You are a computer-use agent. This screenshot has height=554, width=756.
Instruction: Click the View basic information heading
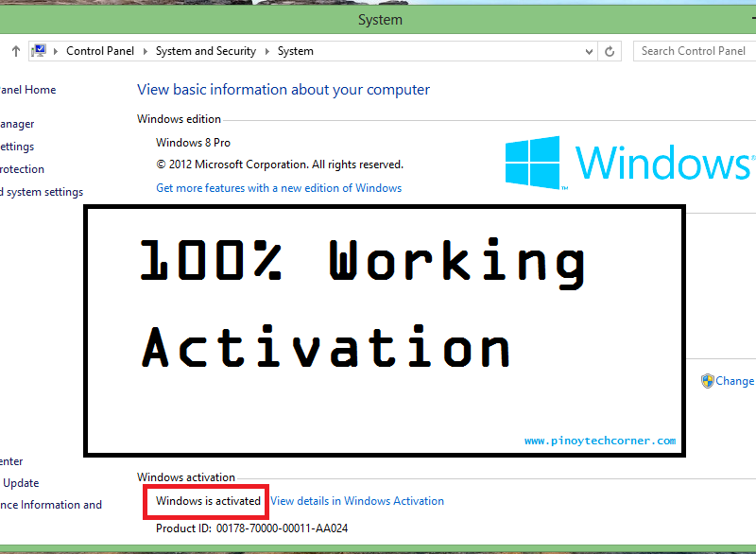[x=283, y=90]
